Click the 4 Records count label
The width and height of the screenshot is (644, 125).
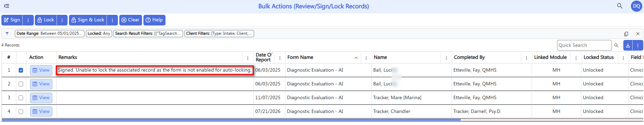(11, 45)
